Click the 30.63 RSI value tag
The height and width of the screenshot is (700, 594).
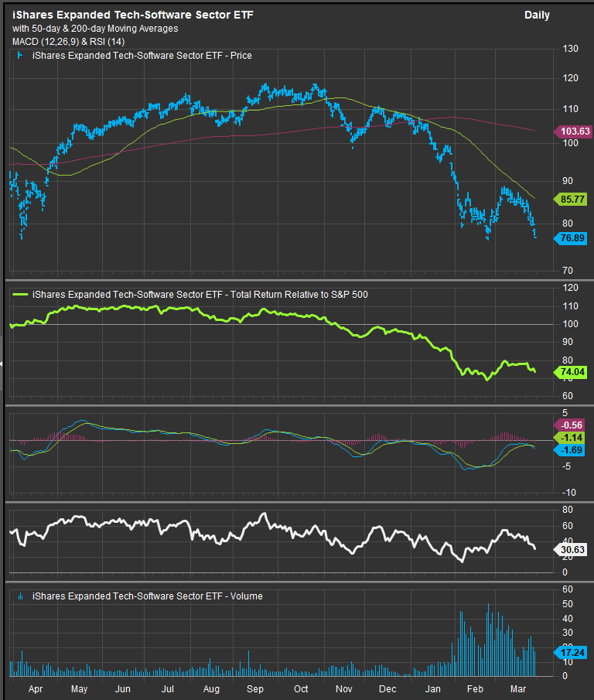click(x=573, y=548)
